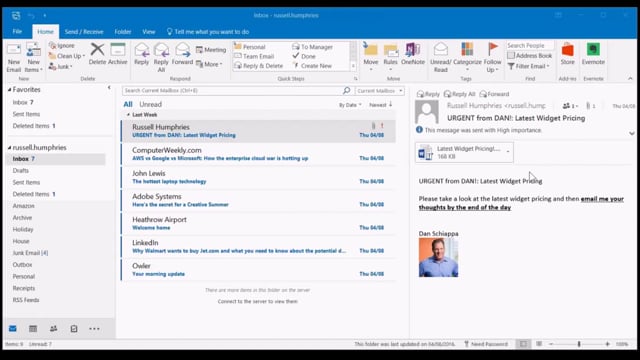Click the Search People box
The width and height of the screenshot is (640, 360).
(x=530, y=45)
